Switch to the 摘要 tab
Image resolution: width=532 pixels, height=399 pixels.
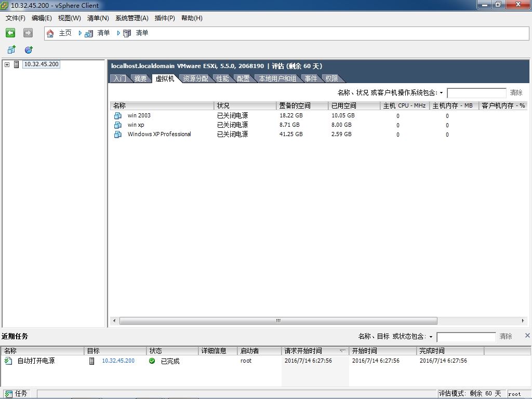(x=140, y=78)
